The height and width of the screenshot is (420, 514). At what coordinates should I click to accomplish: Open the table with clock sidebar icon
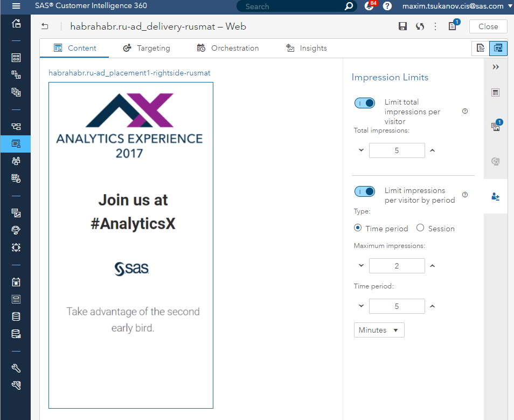pyautogui.click(x=16, y=178)
